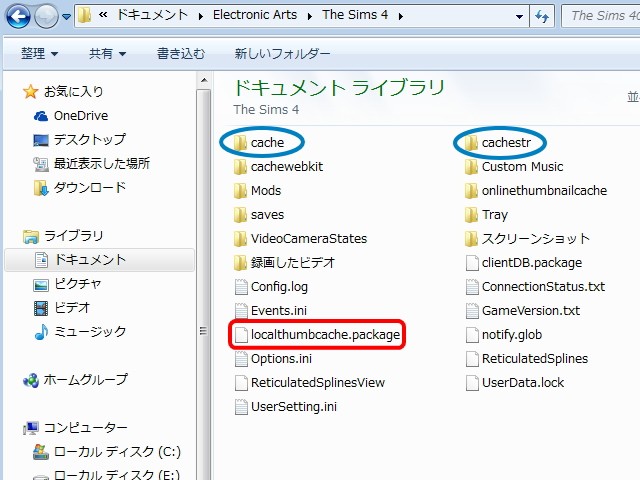Select the Mods folder

(258, 191)
